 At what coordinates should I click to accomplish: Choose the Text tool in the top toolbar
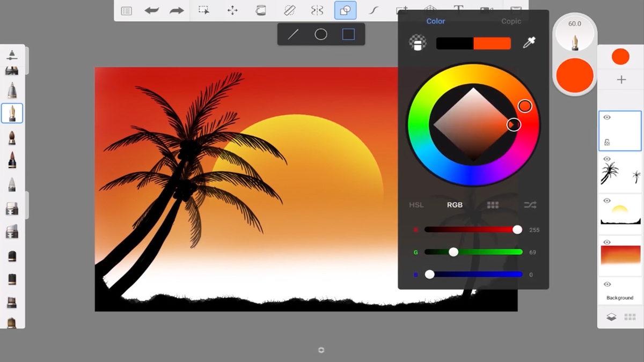click(x=458, y=9)
